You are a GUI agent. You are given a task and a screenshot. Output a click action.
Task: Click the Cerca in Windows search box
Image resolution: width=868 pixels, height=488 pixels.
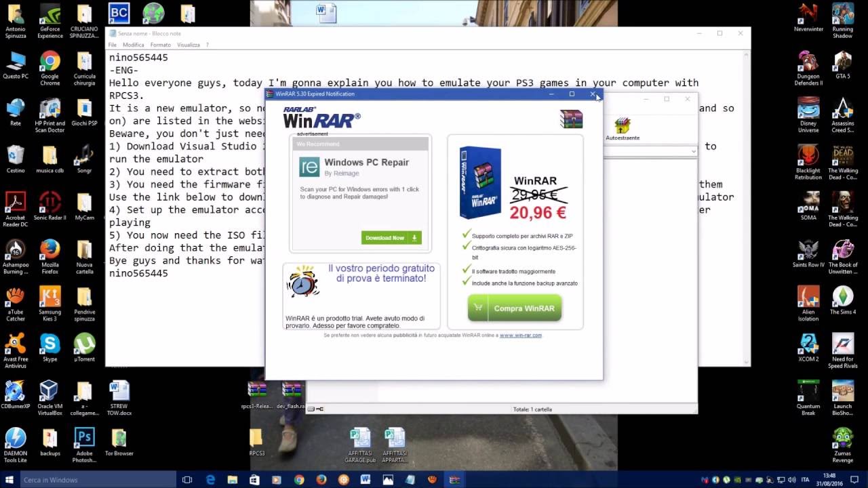click(97, 480)
